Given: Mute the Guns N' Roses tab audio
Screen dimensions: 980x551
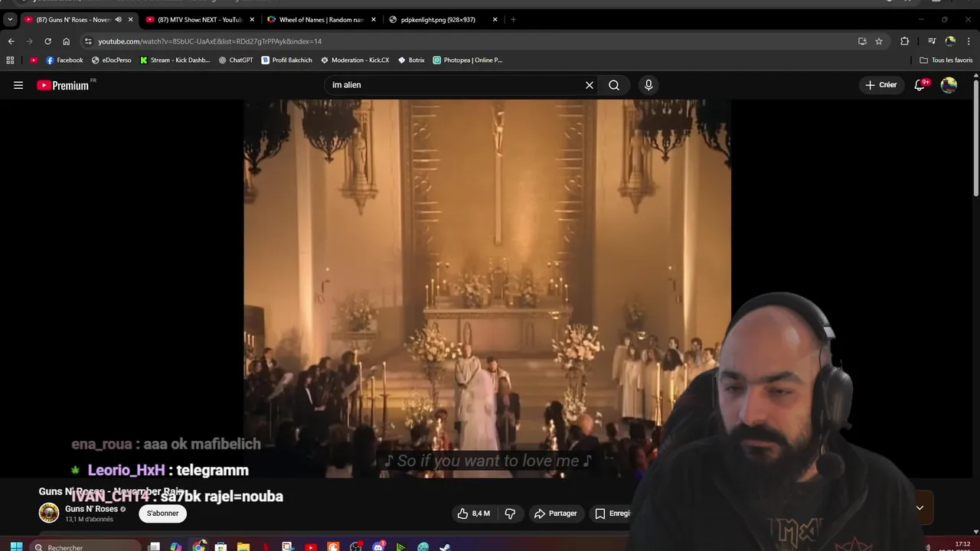Looking at the screenshot, I should point(118,20).
